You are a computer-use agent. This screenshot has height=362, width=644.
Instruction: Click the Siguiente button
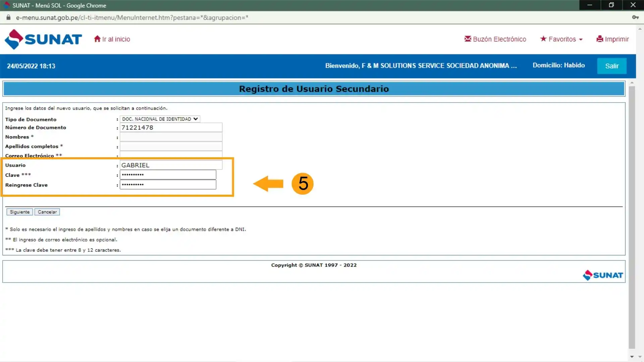click(20, 212)
